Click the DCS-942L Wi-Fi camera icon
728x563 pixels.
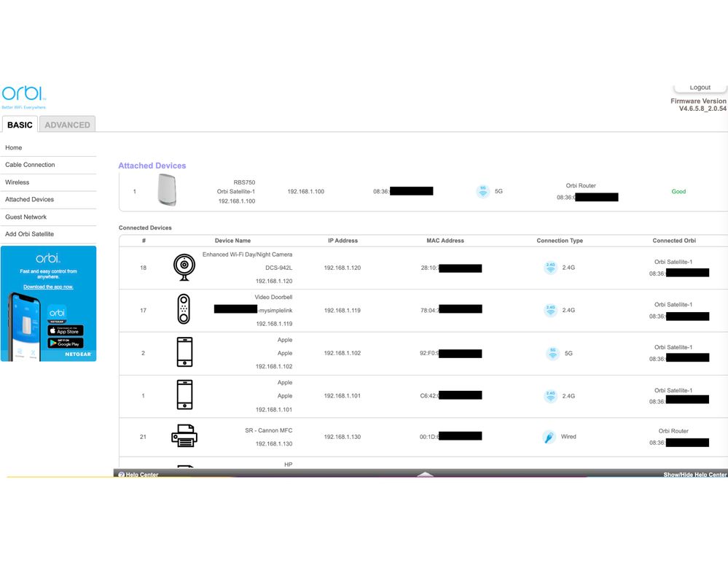click(x=184, y=268)
